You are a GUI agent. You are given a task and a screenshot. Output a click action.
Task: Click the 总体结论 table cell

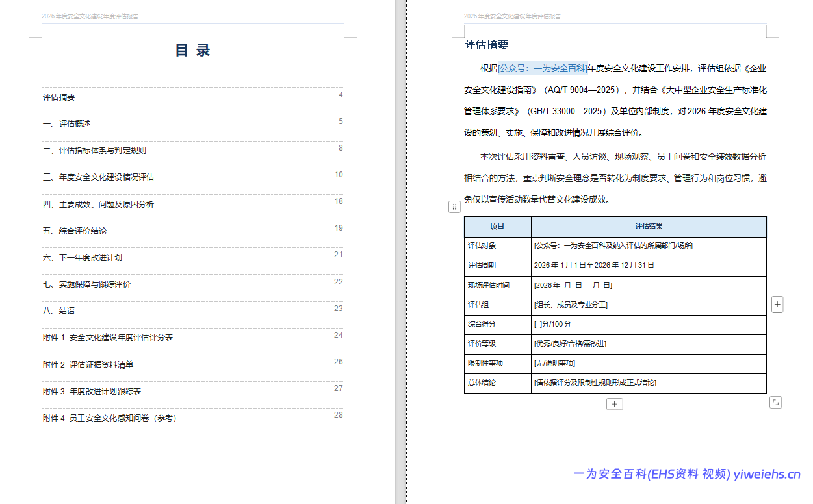(497, 383)
